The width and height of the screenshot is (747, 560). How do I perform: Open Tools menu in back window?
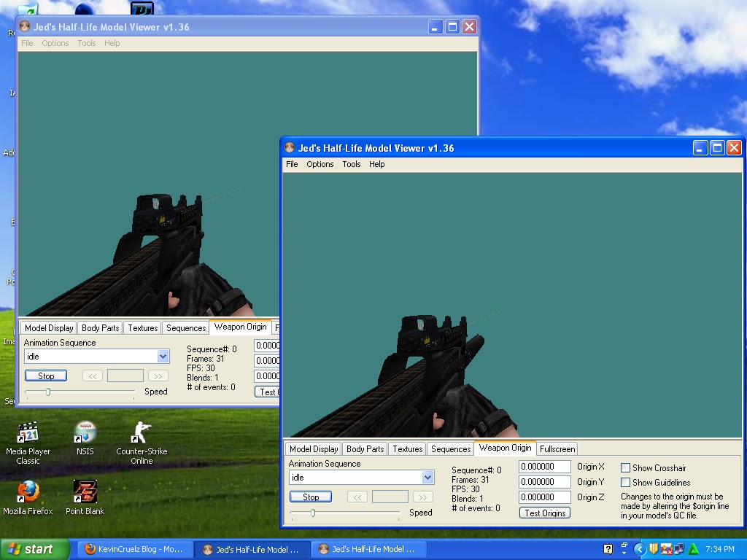pyautogui.click(x=87, y=43)
